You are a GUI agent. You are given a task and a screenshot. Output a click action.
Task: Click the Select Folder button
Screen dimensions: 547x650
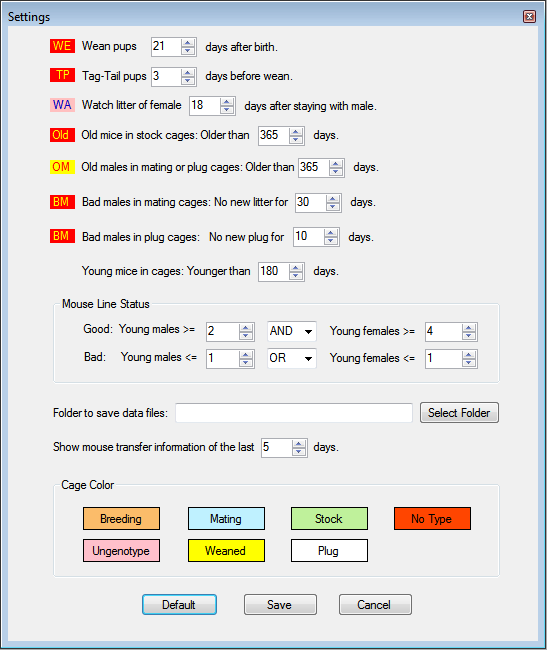coord(459,413)
